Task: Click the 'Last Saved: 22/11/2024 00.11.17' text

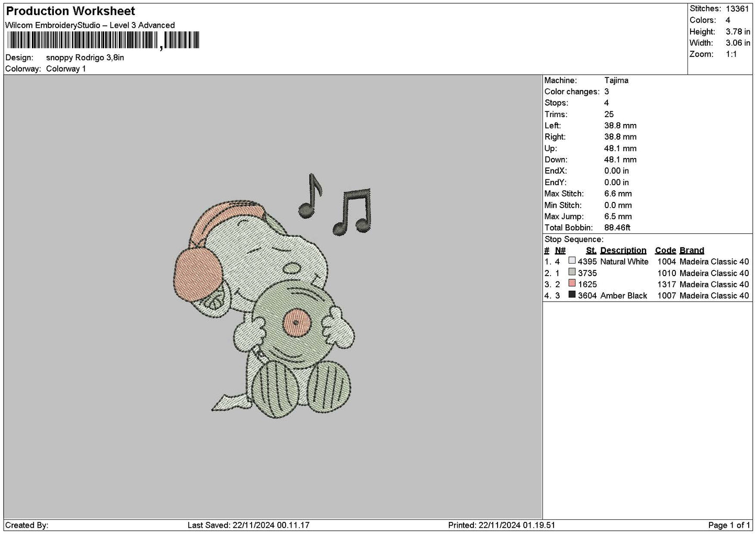Action: [x=249, y=525]
